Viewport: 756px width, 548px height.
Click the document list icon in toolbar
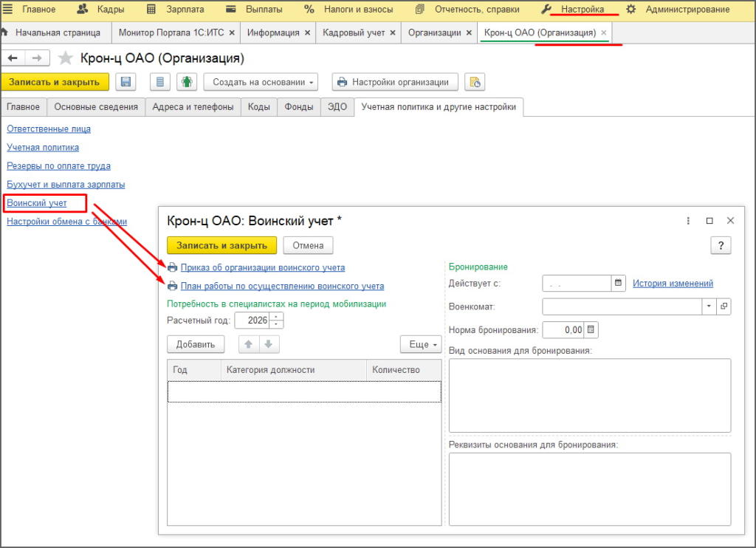click(161, 82)
